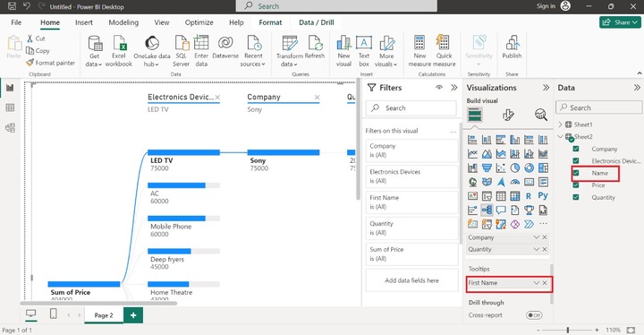
Task: Switch to the Insert ribbon tab
Action: coord(84,22)
